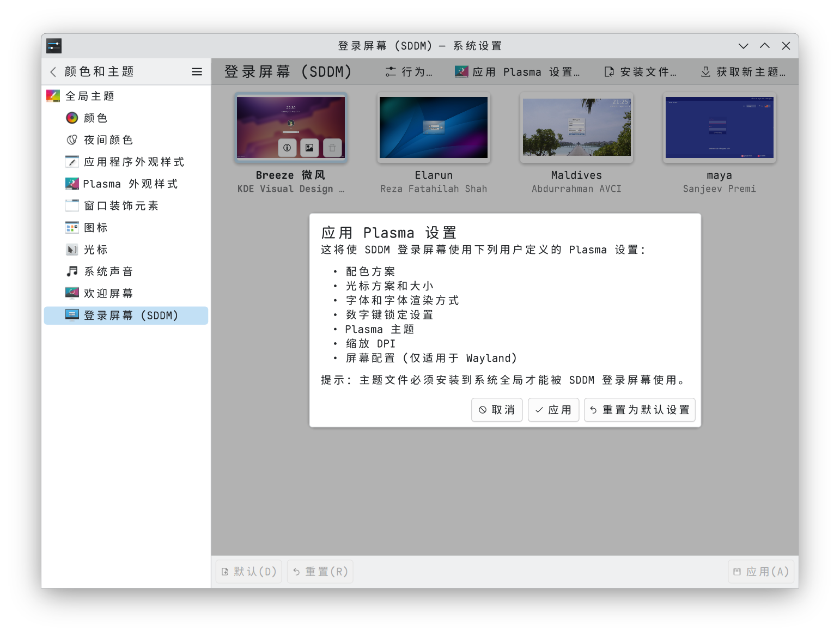Open 行为… toolbar option
The image size is (840, 637).
point(409,72)
